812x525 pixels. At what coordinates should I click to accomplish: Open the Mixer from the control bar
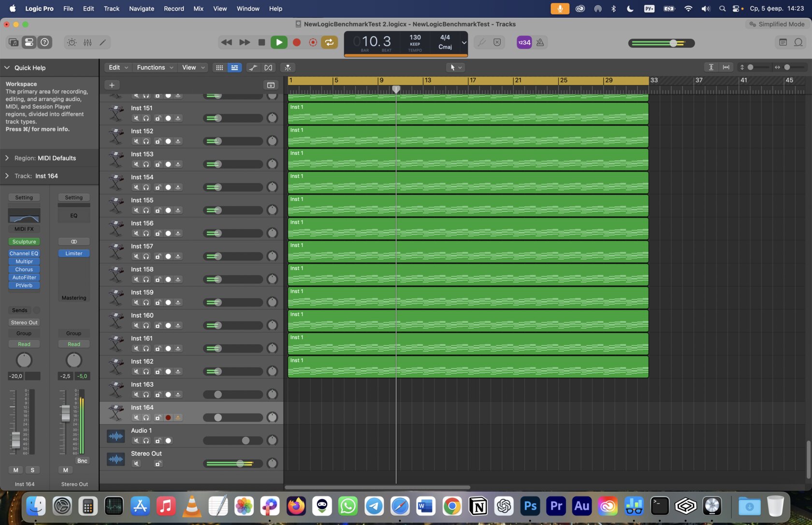point(87,43)
